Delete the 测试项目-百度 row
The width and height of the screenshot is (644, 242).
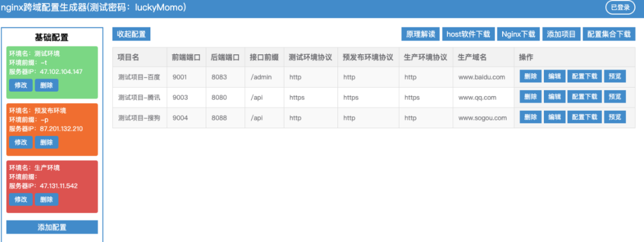point(531,76)
